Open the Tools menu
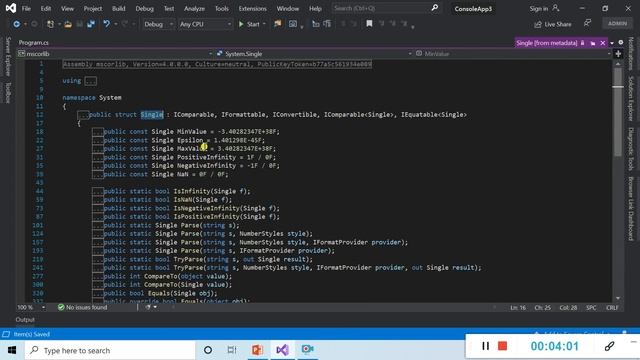The width and height of the screenshot is (640, 360). (222, 9)
